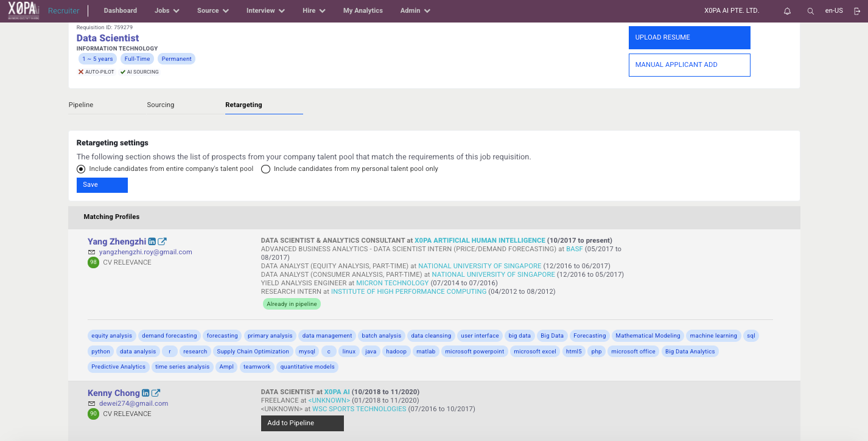Click X0PA AI PTE. LTD. company name
The image size is (868, 441).
pyautogui.click(x=731, y=11)
